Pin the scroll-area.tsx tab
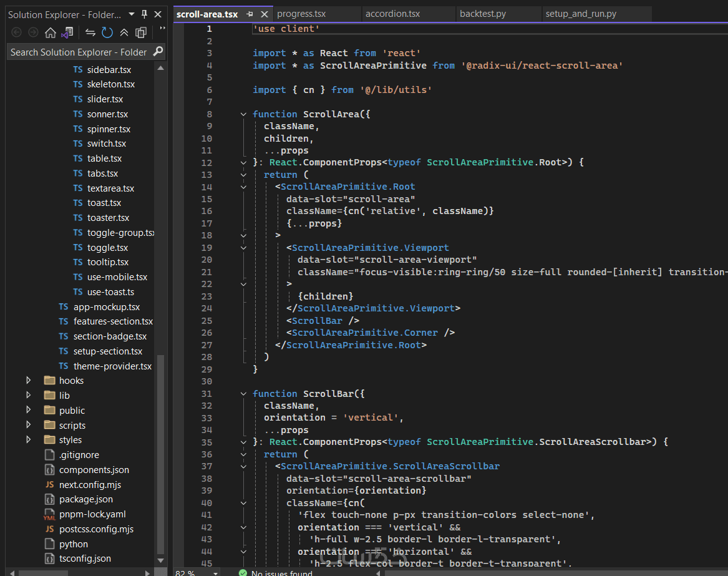 [250, 14]
